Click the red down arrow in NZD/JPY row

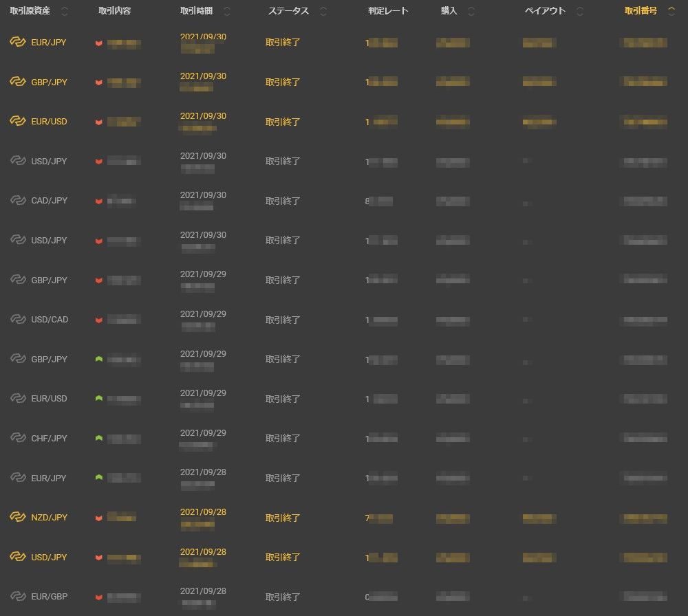99,518
